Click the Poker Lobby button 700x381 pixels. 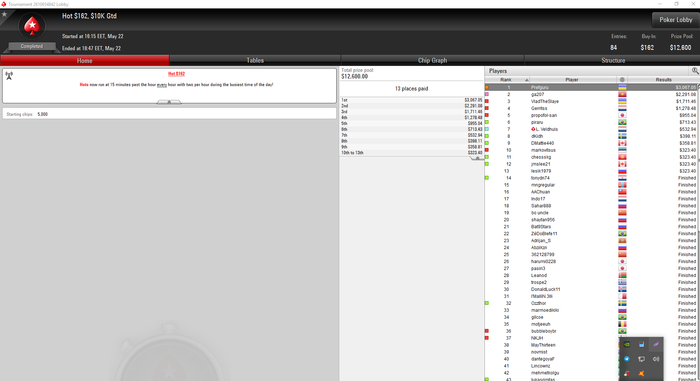pos(675,20)
